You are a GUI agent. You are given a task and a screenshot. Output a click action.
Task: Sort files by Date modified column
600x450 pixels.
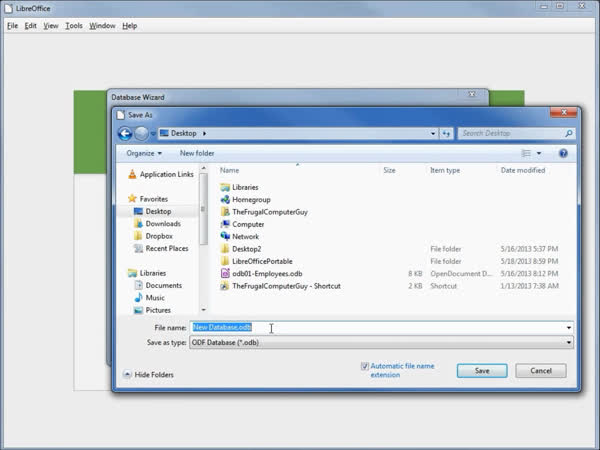click(x=523, y=170)
